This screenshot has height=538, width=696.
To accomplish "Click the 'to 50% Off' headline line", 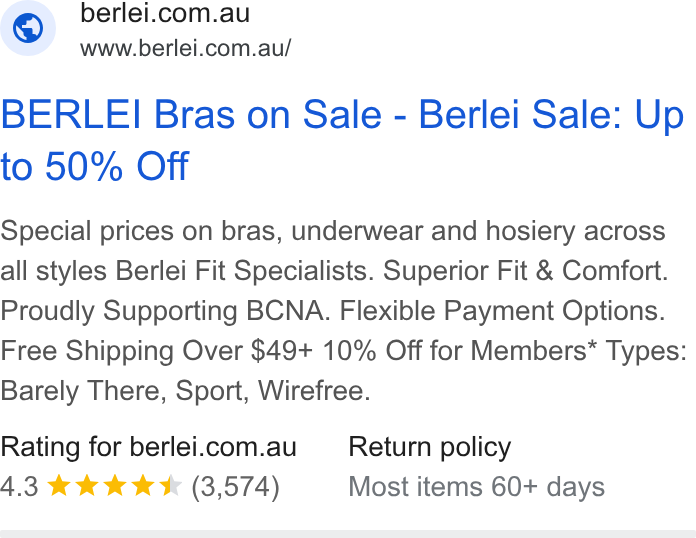I will pos(95,166).
